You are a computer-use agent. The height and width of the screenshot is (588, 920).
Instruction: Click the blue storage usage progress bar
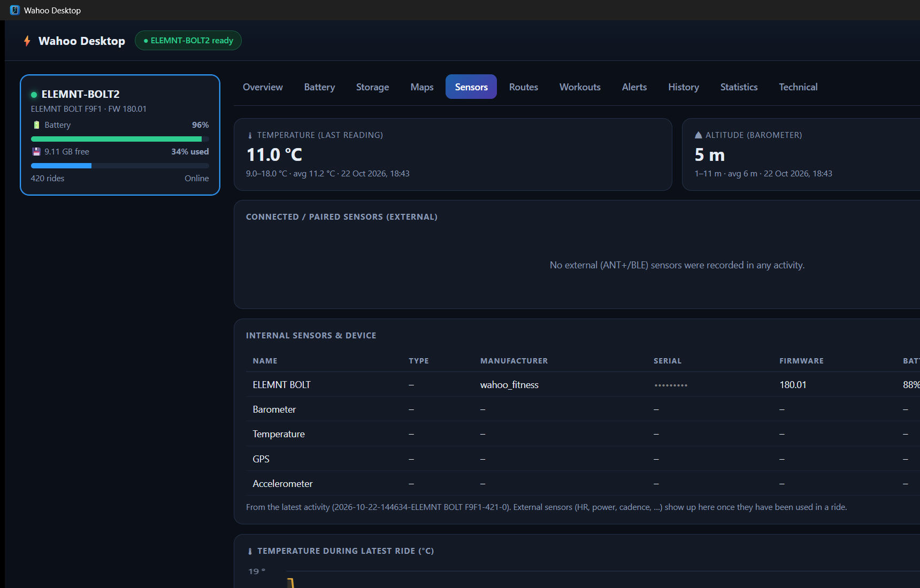120,166
